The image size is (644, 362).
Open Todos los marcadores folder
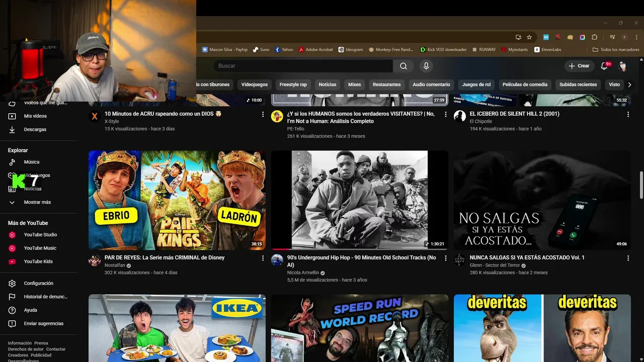click(x=616, y=50)
